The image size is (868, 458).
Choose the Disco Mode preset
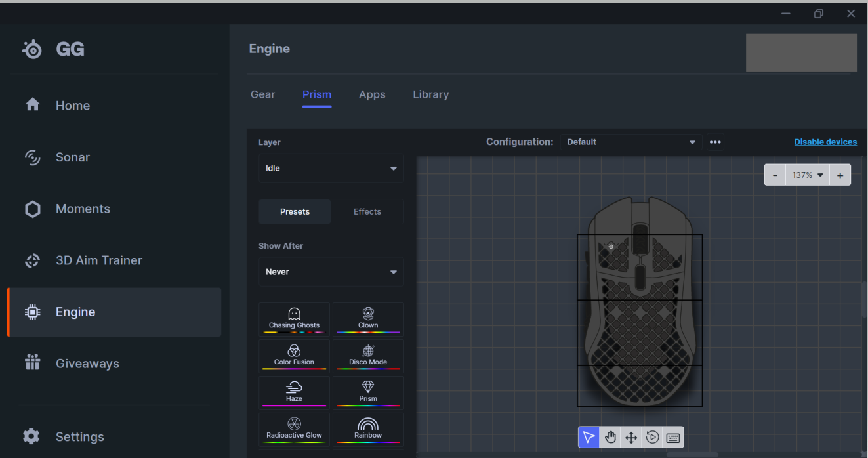coord(368,356)
